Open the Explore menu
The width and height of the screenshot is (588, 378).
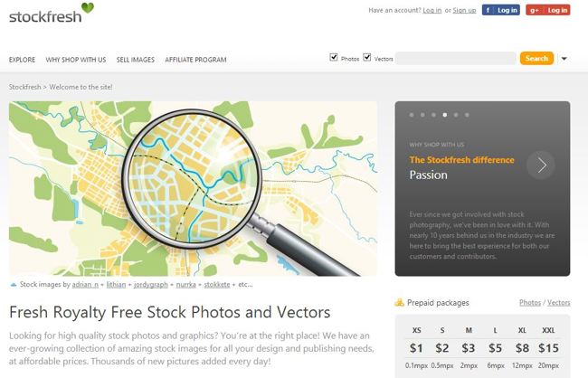click(x=22, y=60)
